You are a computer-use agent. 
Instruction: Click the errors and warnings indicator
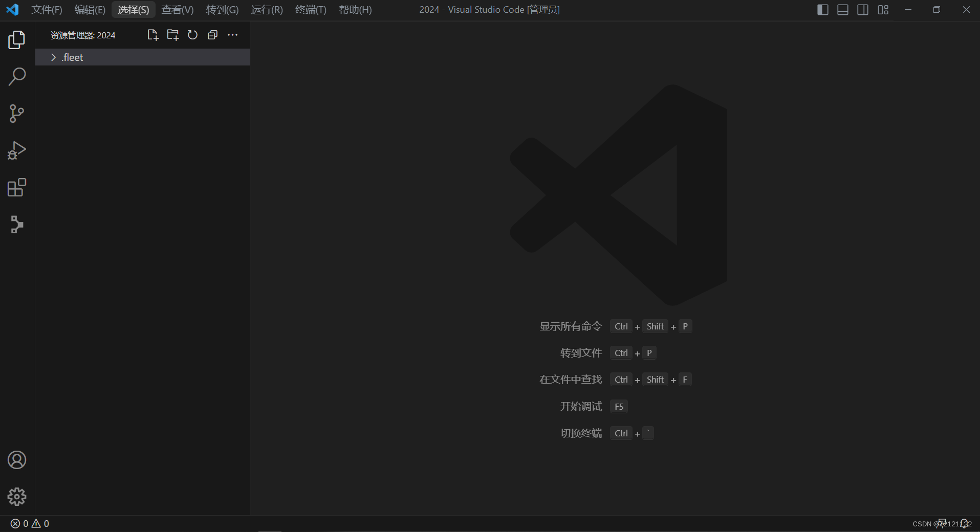click(x=30, y=523)
